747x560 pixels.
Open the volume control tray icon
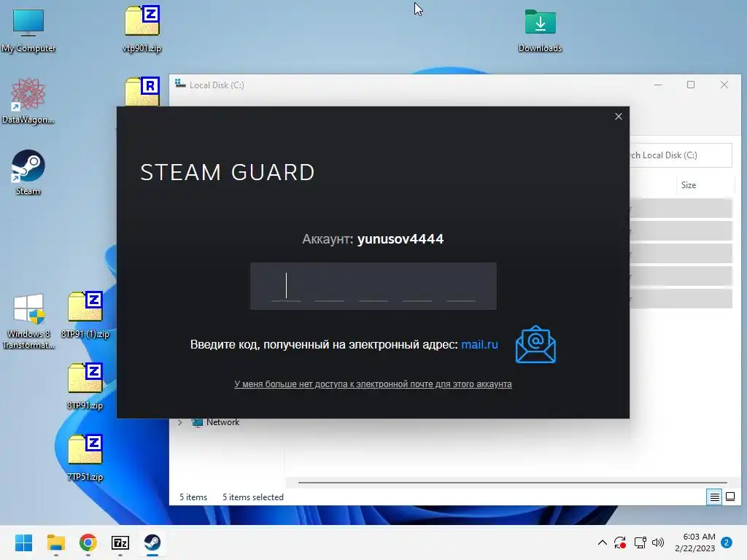(658, 542)
